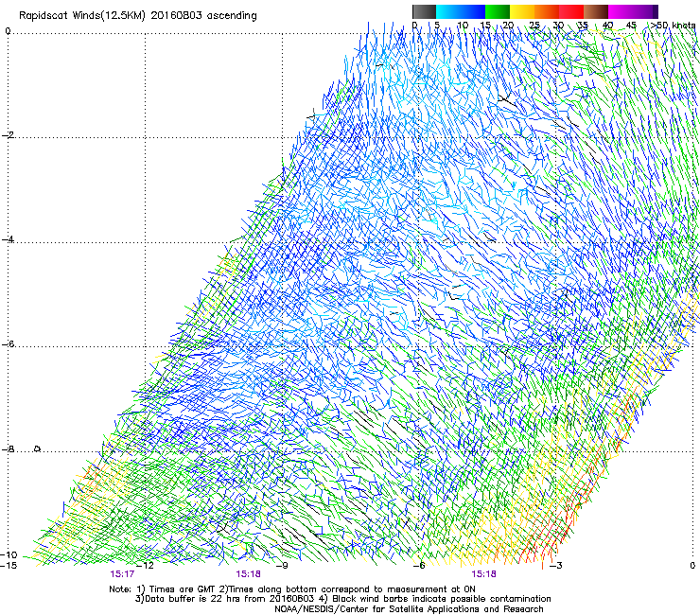Click the '>50 knots' legend label
700x615 pixels.
[x=673, y=26]
